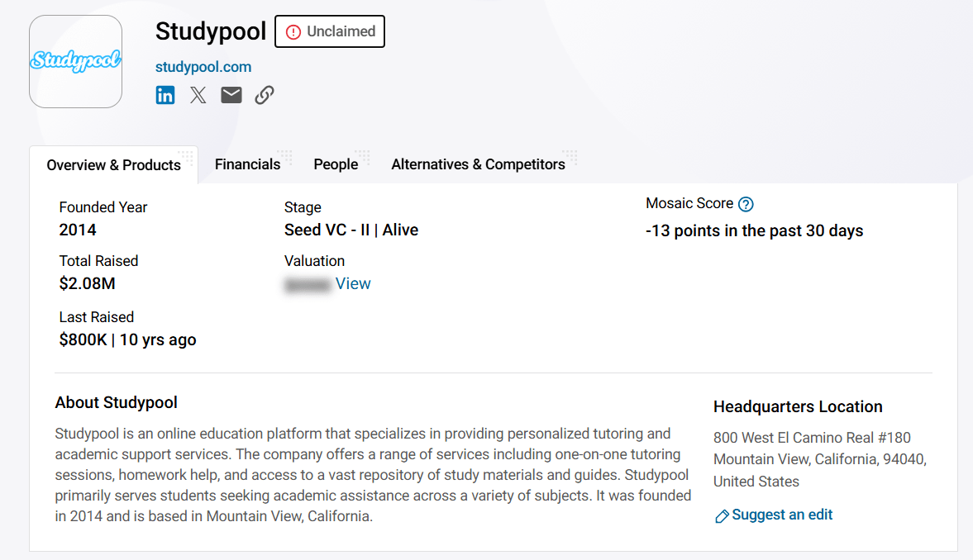Click the blurred valuation amount
This screenshot has width=973, height=560.
click(307, 285)
